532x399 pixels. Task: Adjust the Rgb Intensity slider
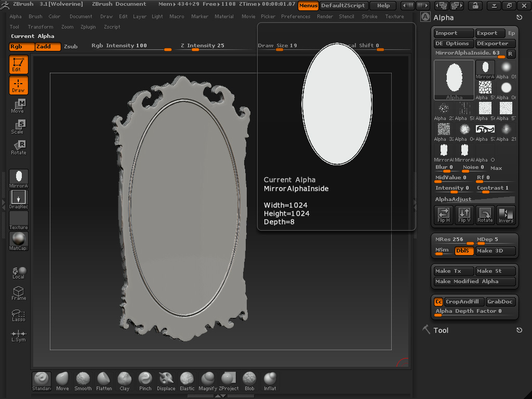tap(131, 46)
